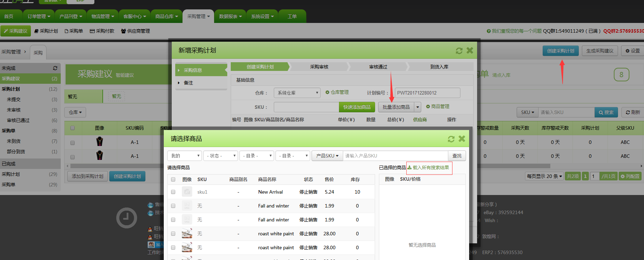
Task: Open the 数据报表 top menu
Action: click(230, 16)
